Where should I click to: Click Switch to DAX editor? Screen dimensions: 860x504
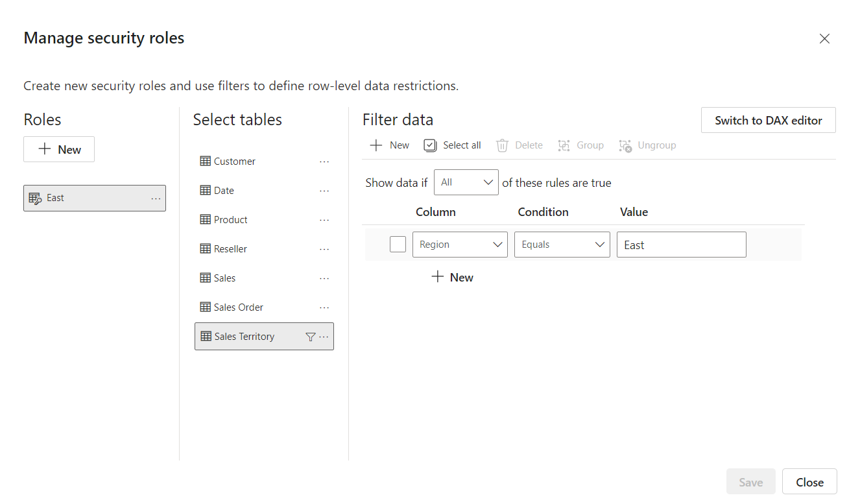coord(768,119)
